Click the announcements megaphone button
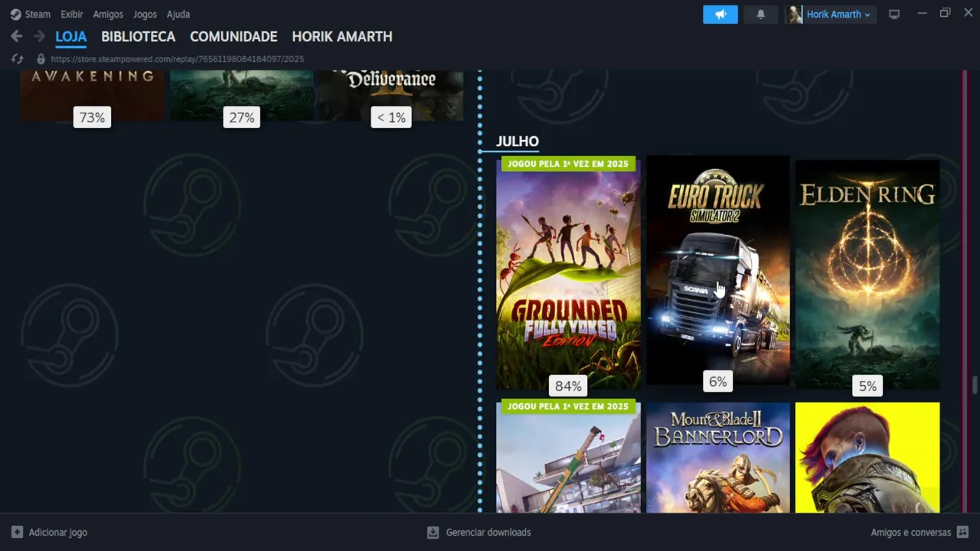This screenshot has width=980, height=551. [x=720, y=15]
